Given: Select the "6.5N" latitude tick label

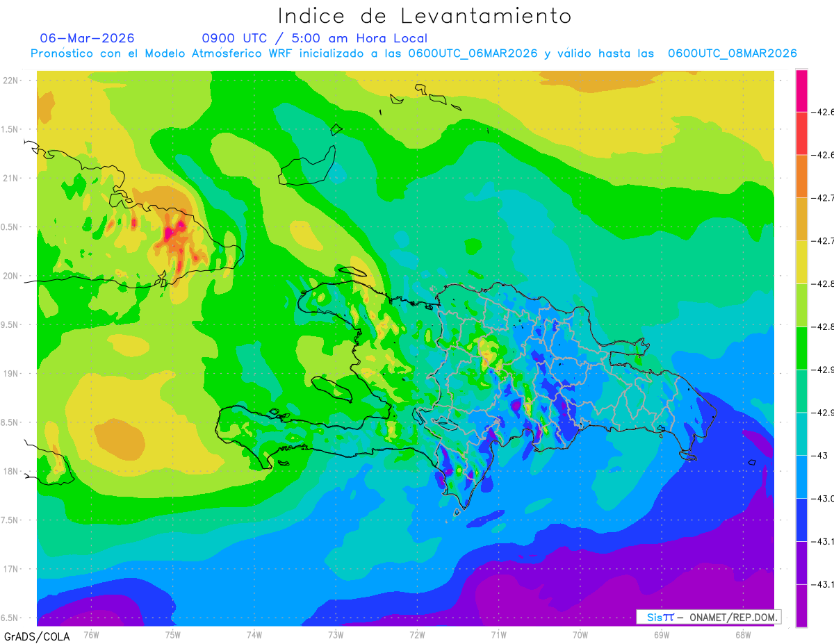Looking at the screenshot, I should coord(10,618).
